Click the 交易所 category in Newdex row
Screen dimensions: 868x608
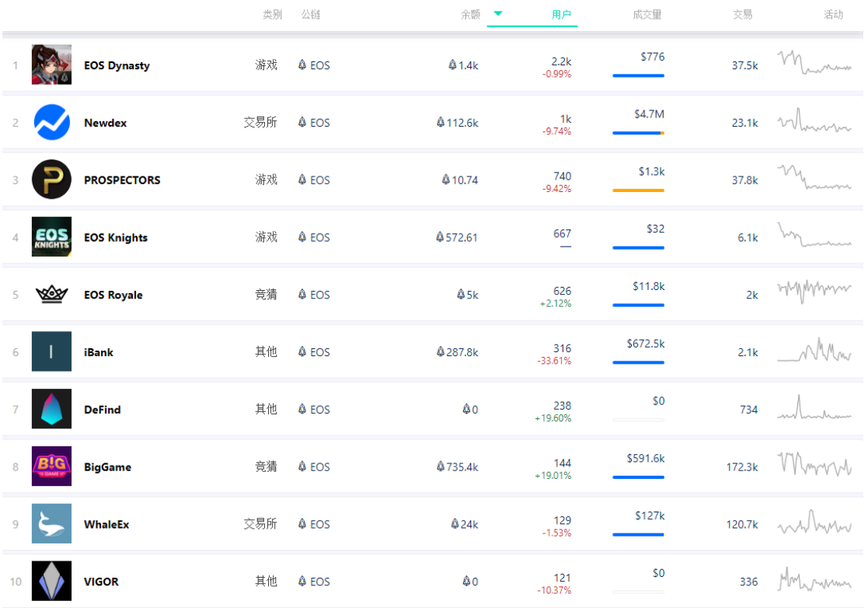260,122
